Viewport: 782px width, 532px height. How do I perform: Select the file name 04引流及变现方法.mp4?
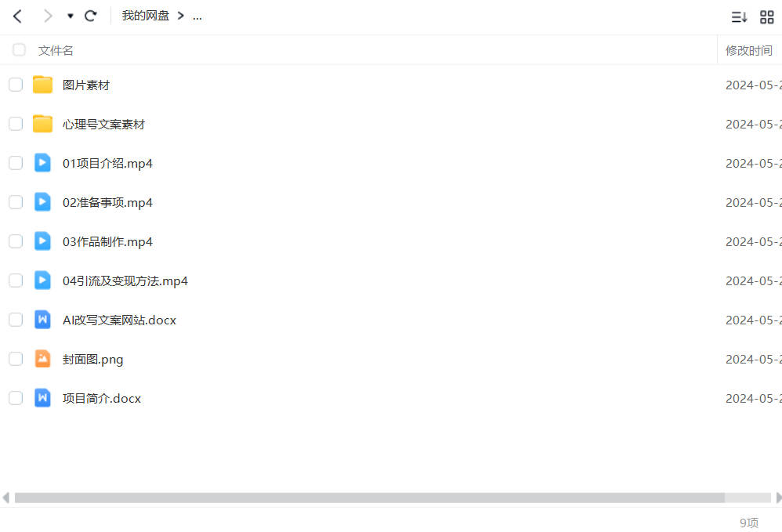pyautogui.click(x=125, y=280)
